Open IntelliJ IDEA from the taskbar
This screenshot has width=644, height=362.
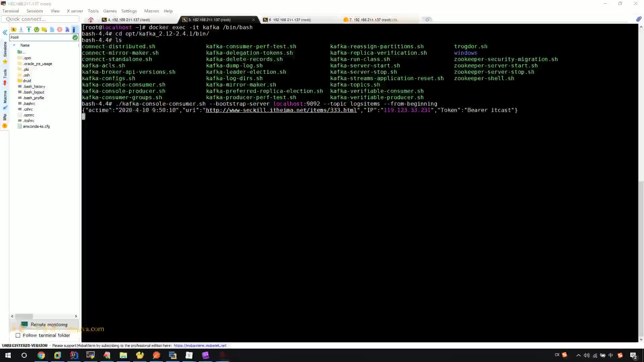(74, 355)
